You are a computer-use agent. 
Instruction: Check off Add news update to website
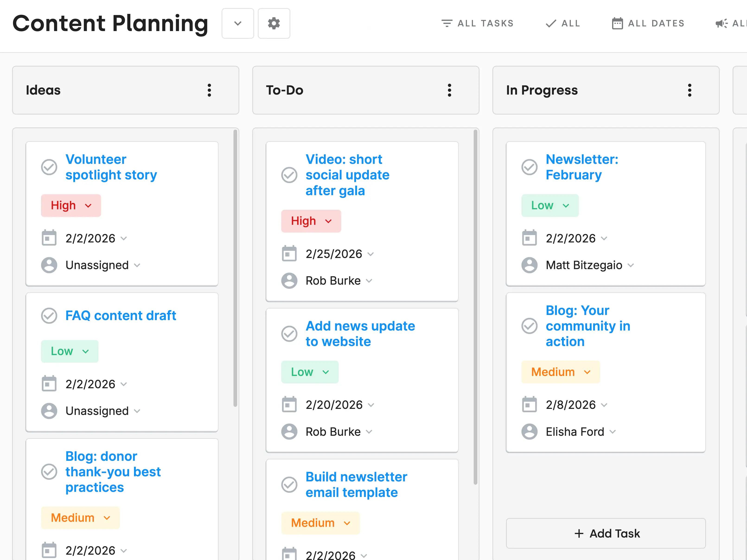(x=289, y=334)
